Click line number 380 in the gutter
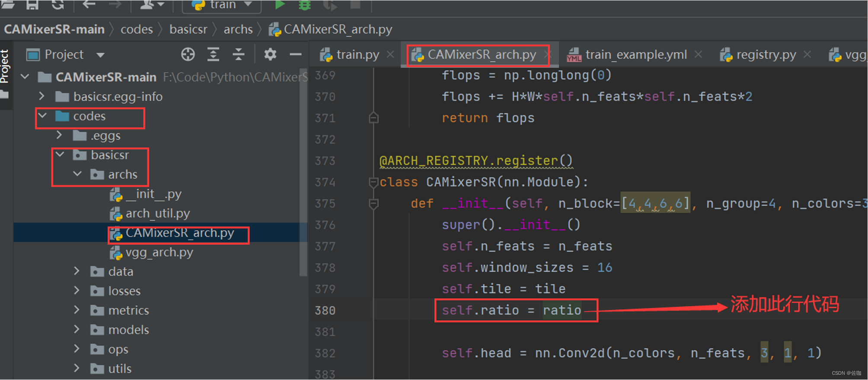This screenshot has height=380, width=868. pyautogui.click(x=325, y=310)
